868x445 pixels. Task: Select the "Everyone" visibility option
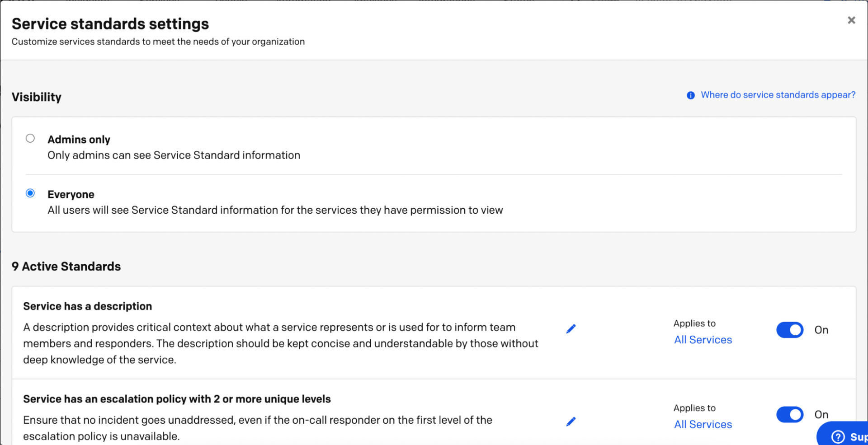tap(30, 193)
